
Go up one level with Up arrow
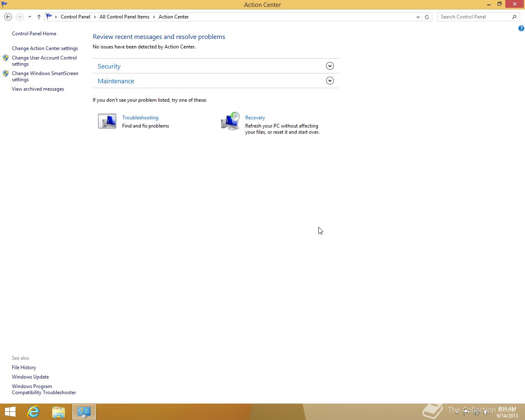coord(39,17)
